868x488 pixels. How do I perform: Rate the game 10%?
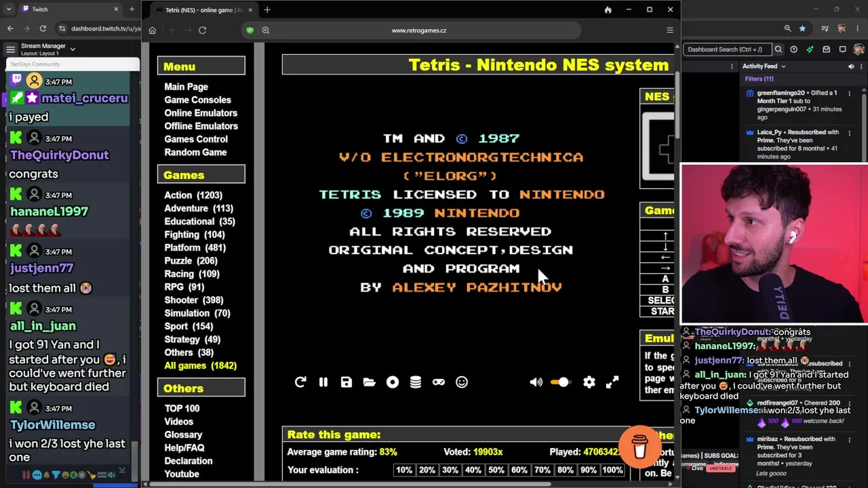(x=405, y=470)
